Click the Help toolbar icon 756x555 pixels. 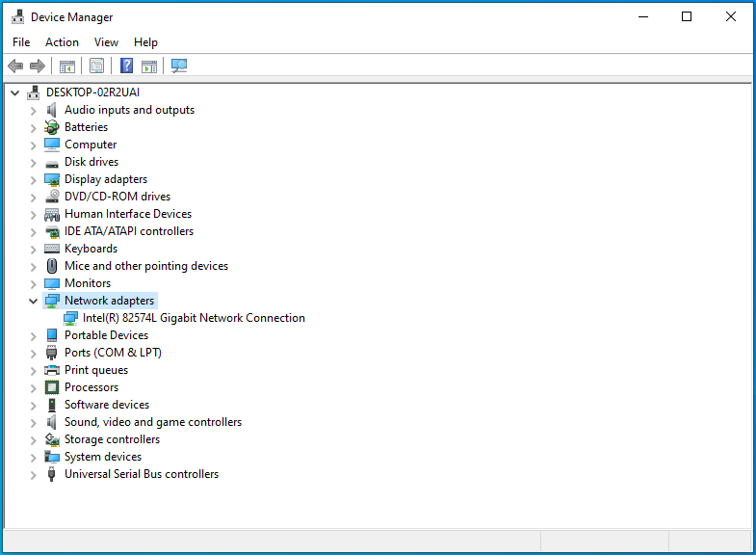126,66
